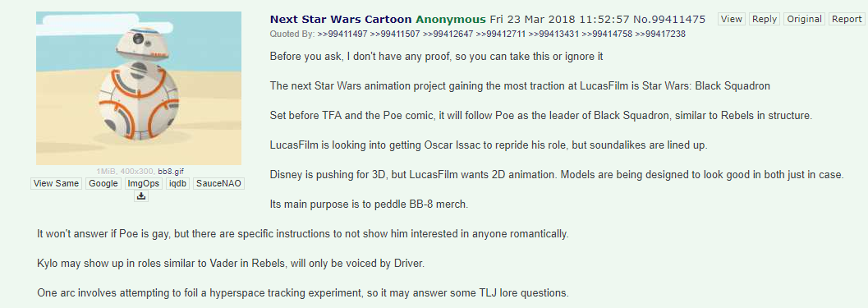Screen dimensions: 868x308
Task: Search image with Google button
Action: [x=103, y=183]
